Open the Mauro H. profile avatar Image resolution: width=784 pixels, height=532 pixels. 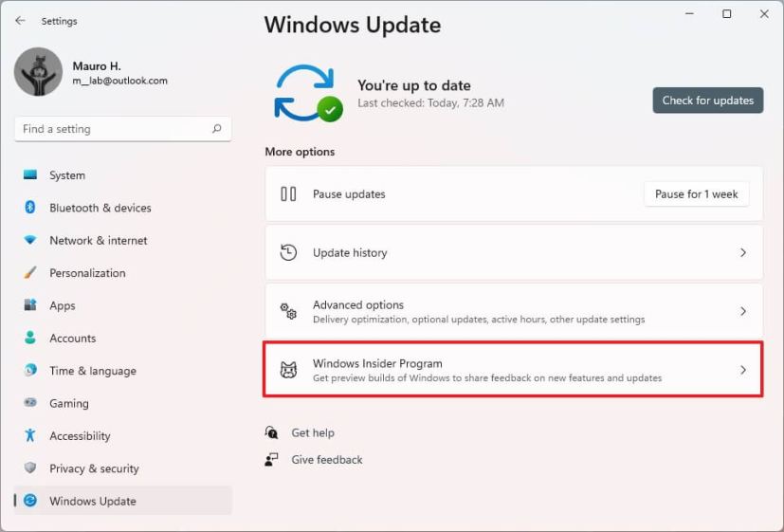[x=38, y=71]
